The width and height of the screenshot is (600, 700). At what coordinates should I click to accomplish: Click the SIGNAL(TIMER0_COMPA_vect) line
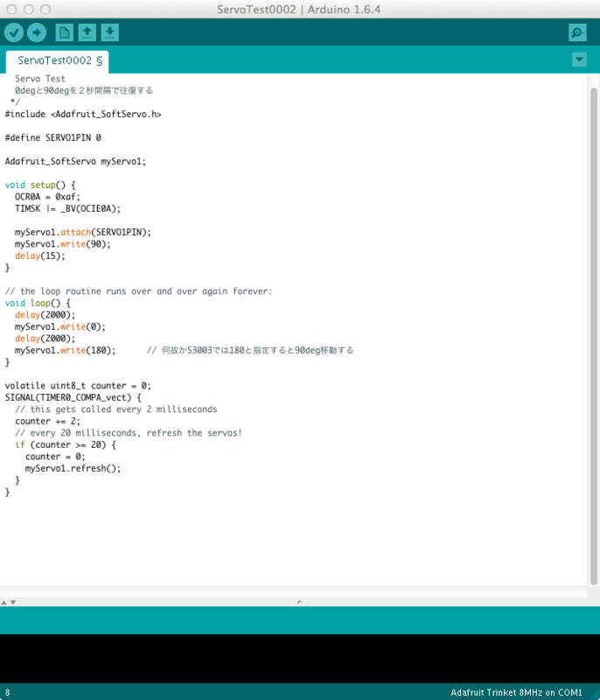tap(73, 397)
